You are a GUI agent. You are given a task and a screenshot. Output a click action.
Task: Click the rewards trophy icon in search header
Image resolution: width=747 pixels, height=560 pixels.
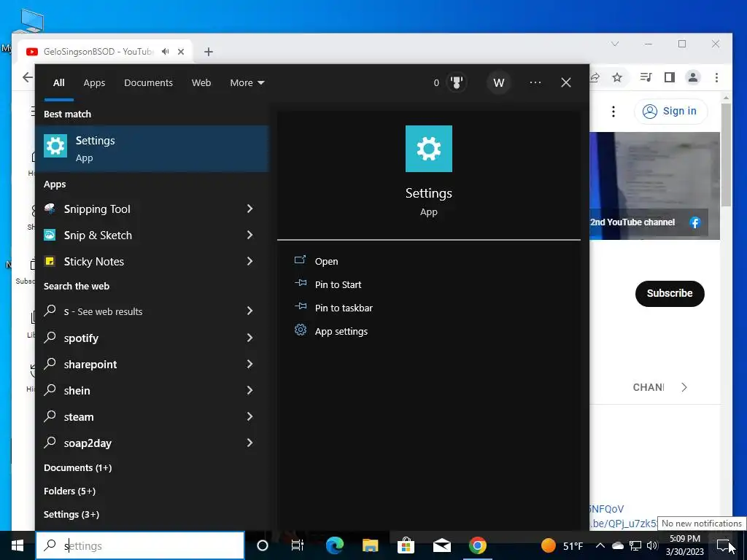point(457,83)
